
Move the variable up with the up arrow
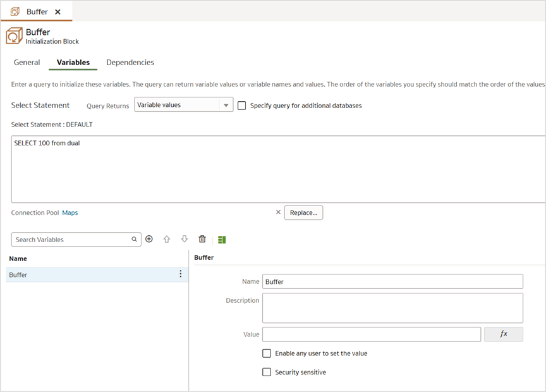[167, 239]
